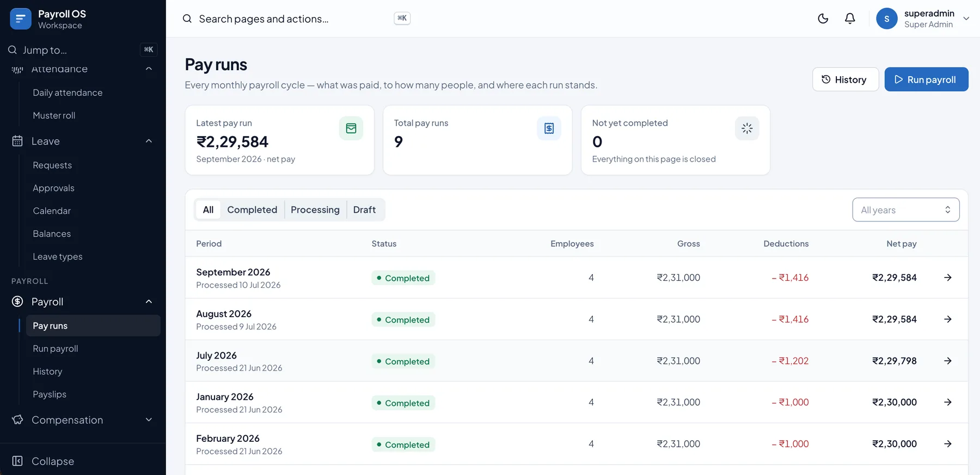Collapse the Leave section chevron
Screen dimensions: 980x475
[x=149, y=141]
